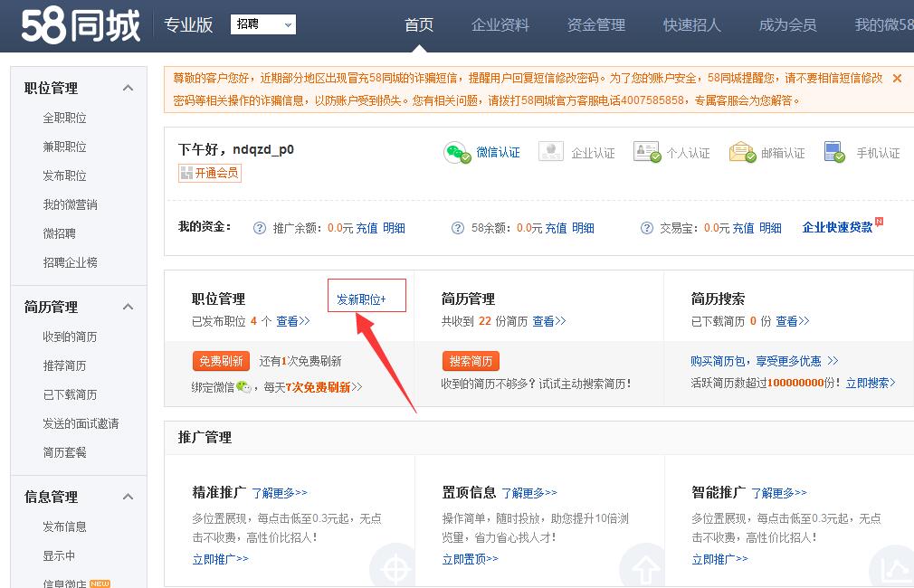Click 充值 for 58余额
Image resolution: width=914 pixels, height=588 pixels.
point(556,228)
